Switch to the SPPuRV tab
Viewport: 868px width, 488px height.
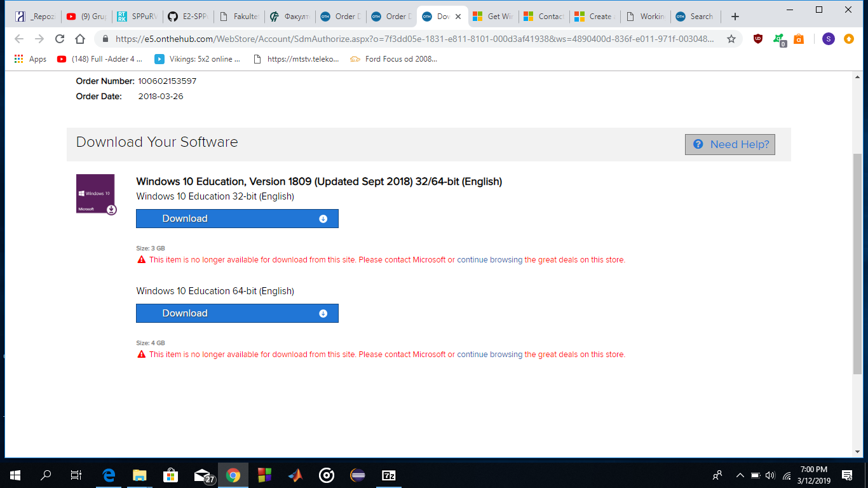[x=137, y=17]
